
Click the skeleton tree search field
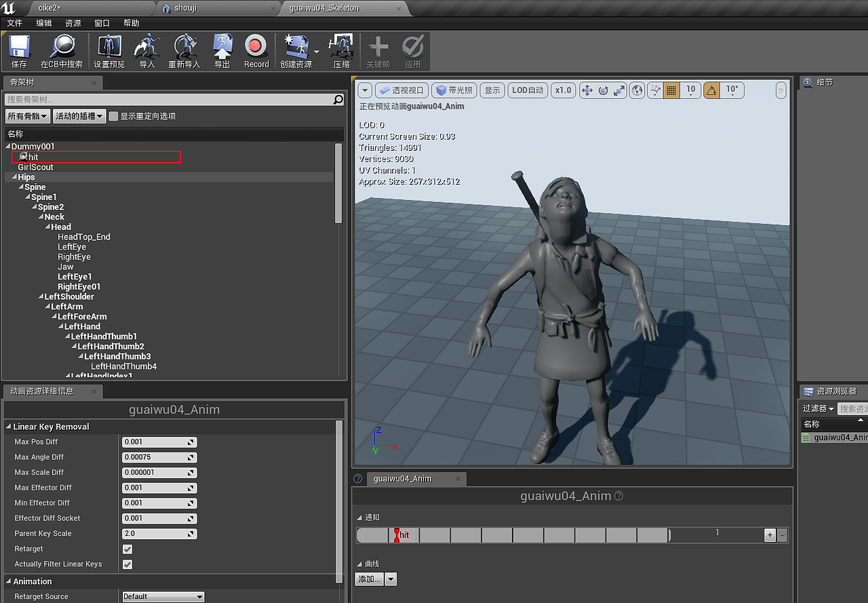click(169, 100)
